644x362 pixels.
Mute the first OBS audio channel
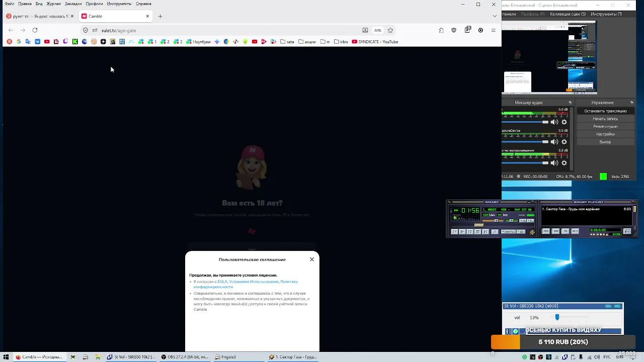pyautogui.click(x=554, y=122)
